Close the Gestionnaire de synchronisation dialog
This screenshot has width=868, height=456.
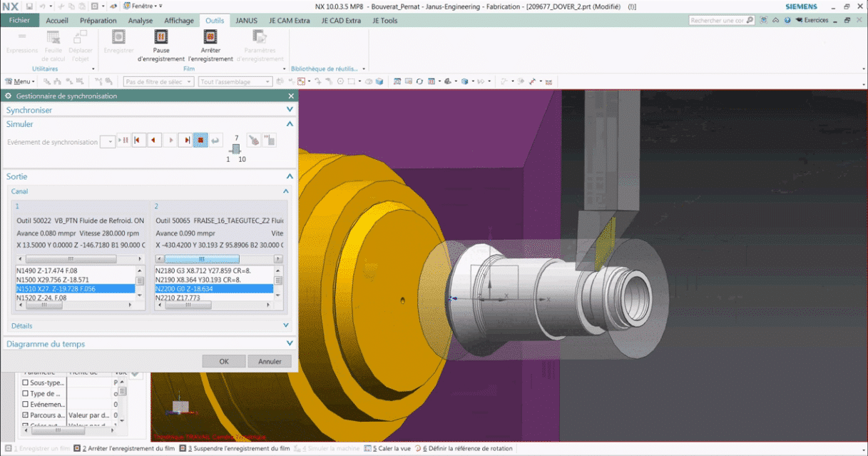(290, 96)
